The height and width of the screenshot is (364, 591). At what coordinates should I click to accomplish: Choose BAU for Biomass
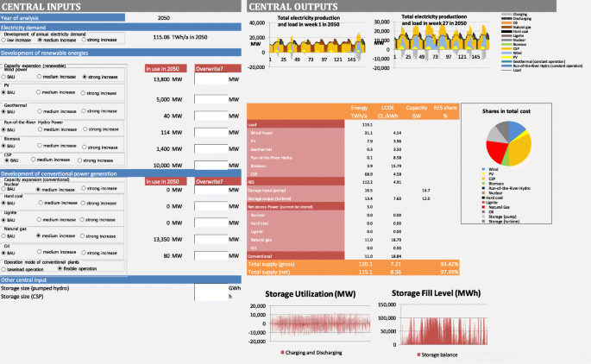(x=3, y=146)
